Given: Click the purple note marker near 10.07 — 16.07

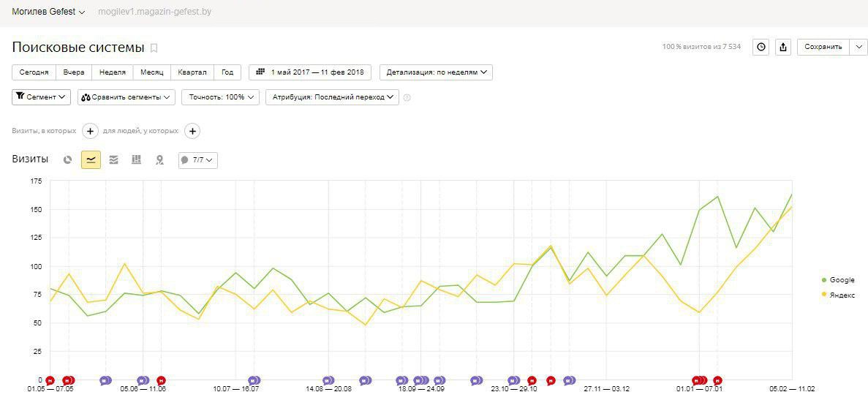Looking at the screenshot, I should click(254, 380).
